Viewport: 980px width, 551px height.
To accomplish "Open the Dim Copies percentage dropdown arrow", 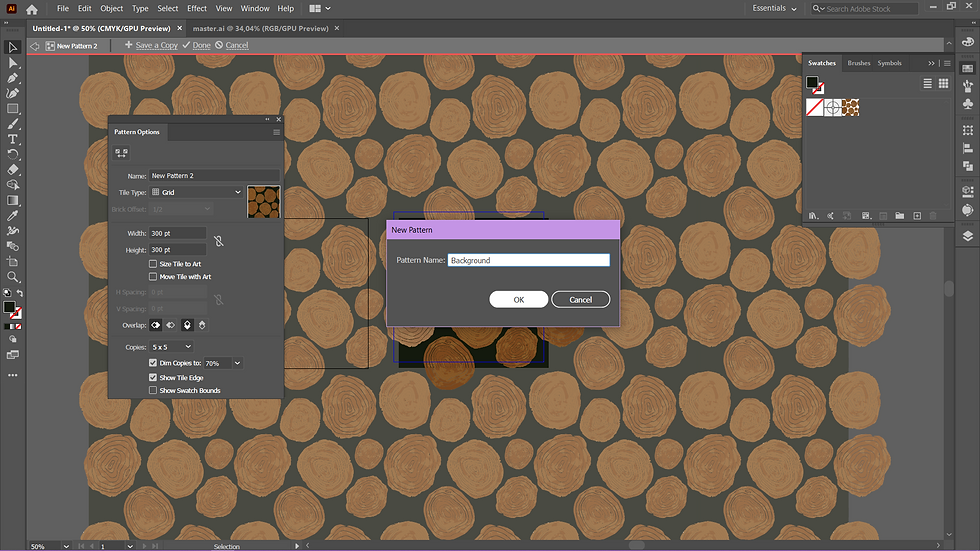I will coord(238,363).
